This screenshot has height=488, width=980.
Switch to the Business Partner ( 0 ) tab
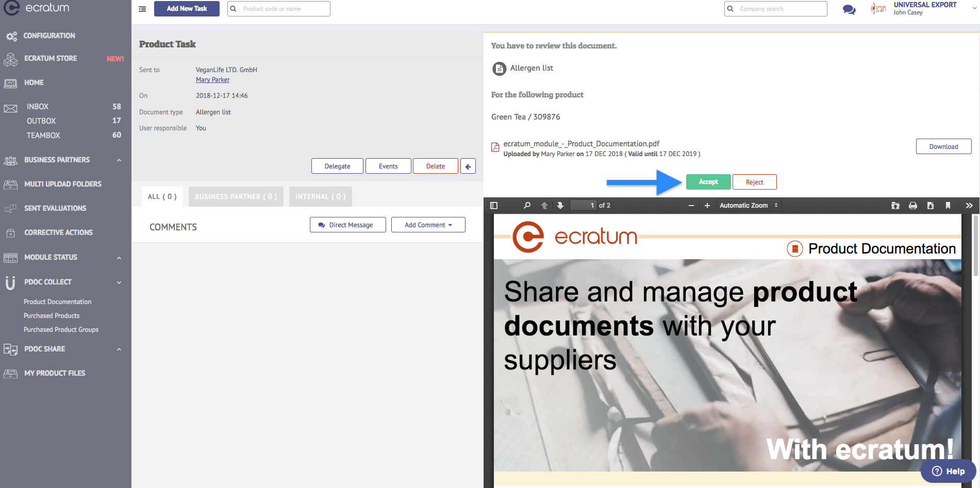pos(236,196)
